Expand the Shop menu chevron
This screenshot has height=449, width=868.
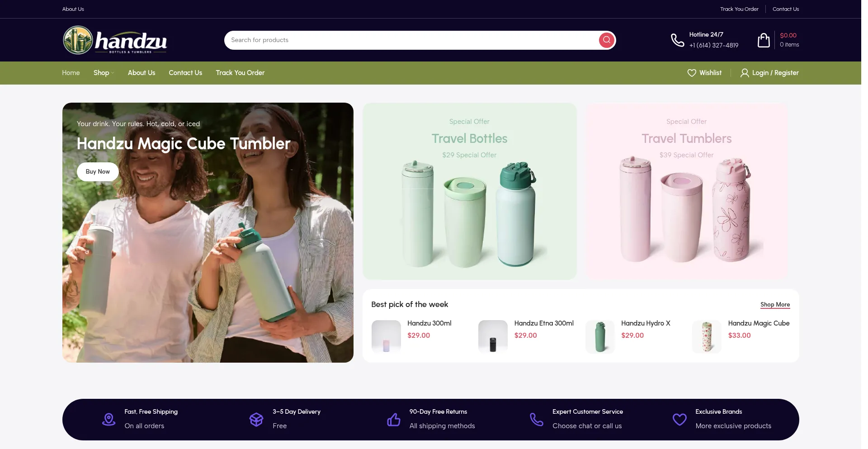click(113, 73)
